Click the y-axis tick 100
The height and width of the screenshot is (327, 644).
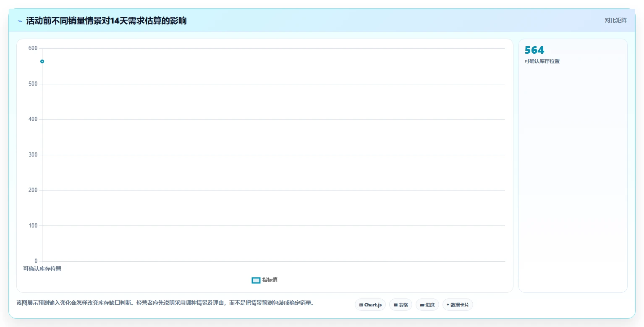click(33, 226)
